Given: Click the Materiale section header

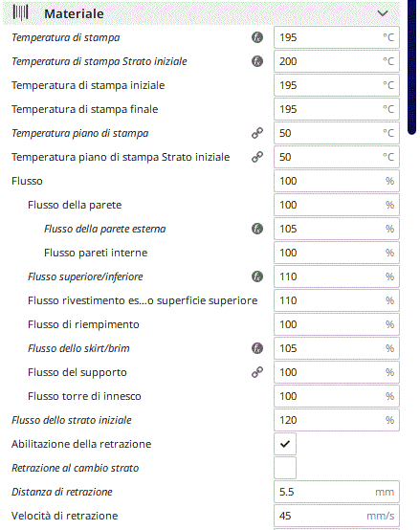Looking at the screenshot, I should tap(201, 13).
